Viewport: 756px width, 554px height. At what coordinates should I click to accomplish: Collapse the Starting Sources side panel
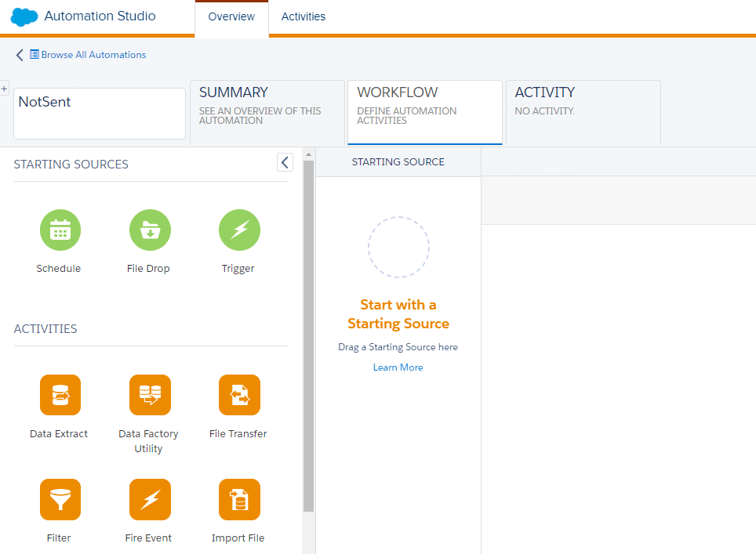point(285,162)
